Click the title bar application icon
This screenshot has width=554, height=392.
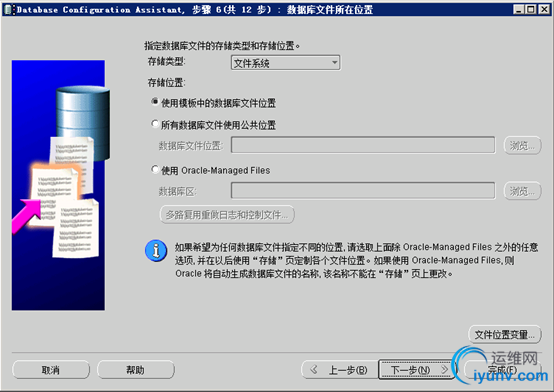coord(8,10)
